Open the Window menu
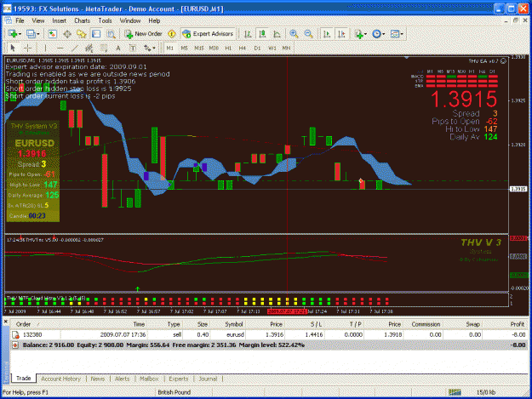This screenshot has width=532, height=399. click(x=130, y=20)
